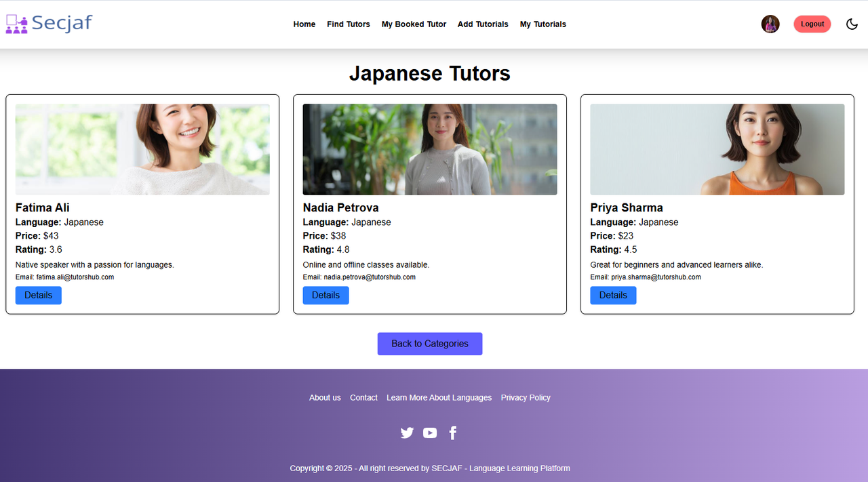Open the Twitter footer icon
This screenshot has height=482, width=868.
pyautogui.click(x=407, y=433)
